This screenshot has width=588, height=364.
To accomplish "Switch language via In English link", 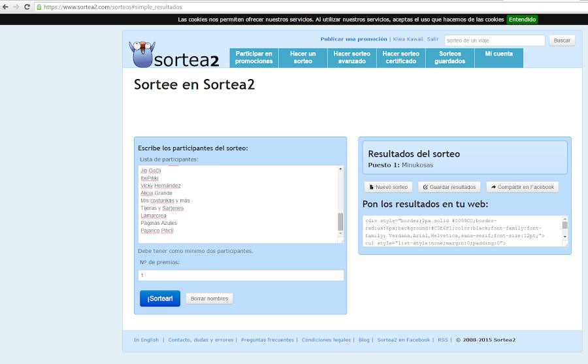I will 146,340.
